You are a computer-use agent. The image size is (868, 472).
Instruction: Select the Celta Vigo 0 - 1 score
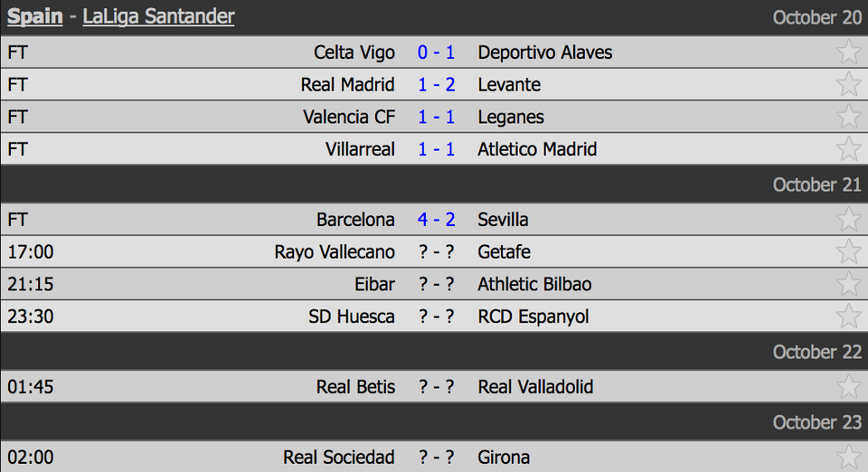pos(436,52)
